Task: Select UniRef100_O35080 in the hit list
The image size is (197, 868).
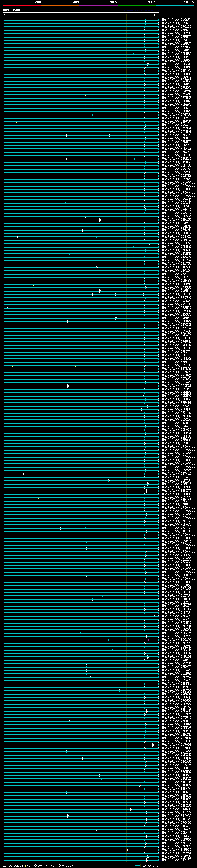Action: (177, 677)
